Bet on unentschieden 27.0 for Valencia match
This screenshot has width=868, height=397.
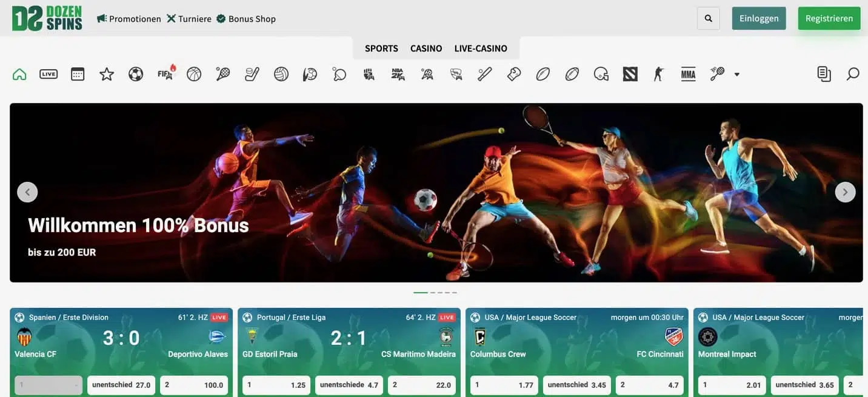[121, 385]
